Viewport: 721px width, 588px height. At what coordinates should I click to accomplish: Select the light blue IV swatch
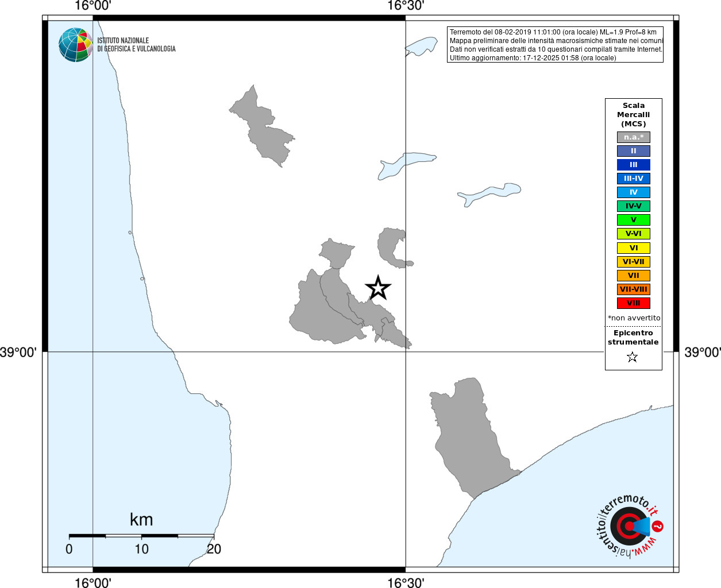(634, 192)
